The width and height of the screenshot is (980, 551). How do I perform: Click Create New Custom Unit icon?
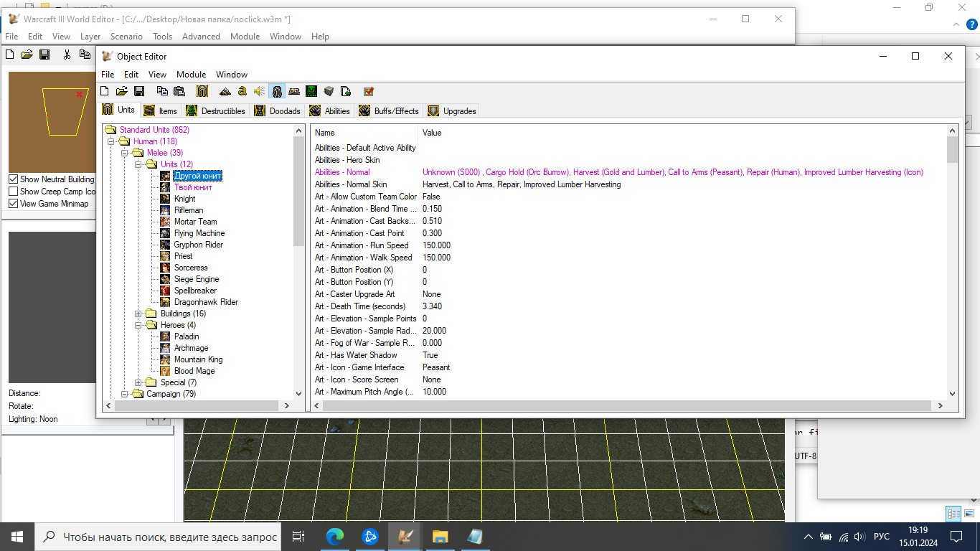coord(202,91)
